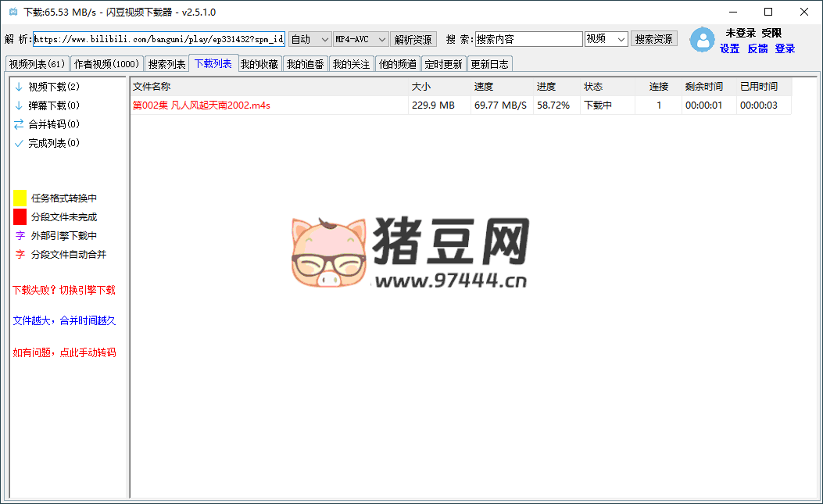823x504 pixels.
Task: Click the 搜索内容 search input field
Action: pos(528,39)
